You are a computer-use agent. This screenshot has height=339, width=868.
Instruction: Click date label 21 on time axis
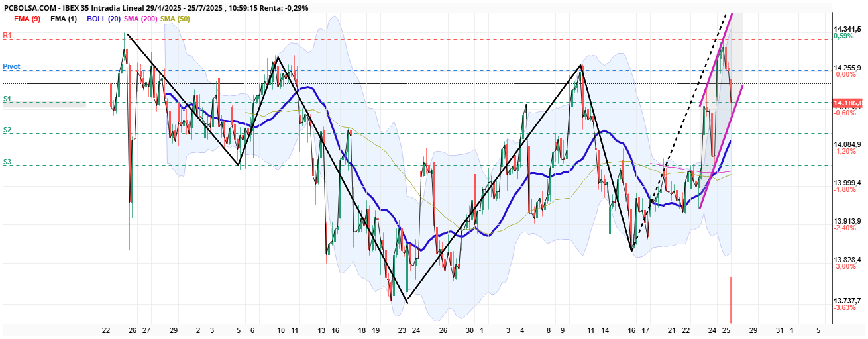[672, 330]
